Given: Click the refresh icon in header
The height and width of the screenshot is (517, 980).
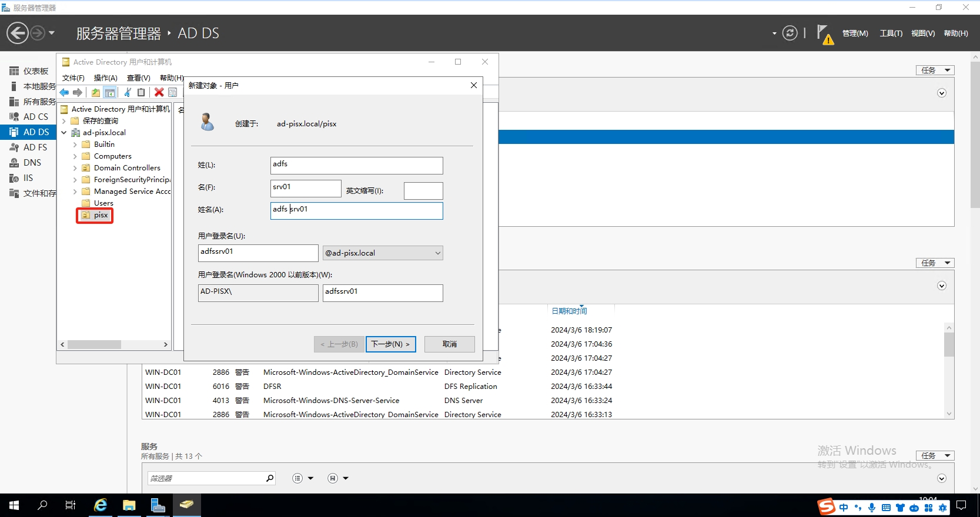Looking at the screenshot, I should (790, 33).
